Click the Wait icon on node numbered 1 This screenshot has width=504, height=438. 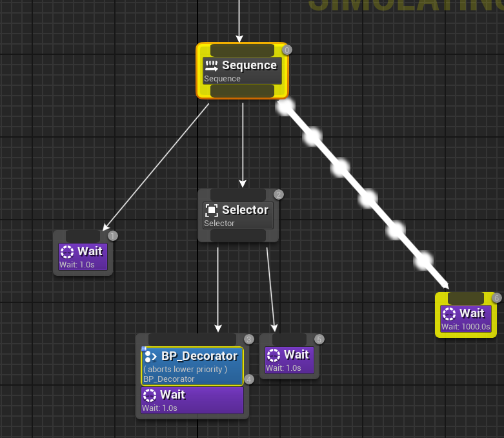pos(67,251)
